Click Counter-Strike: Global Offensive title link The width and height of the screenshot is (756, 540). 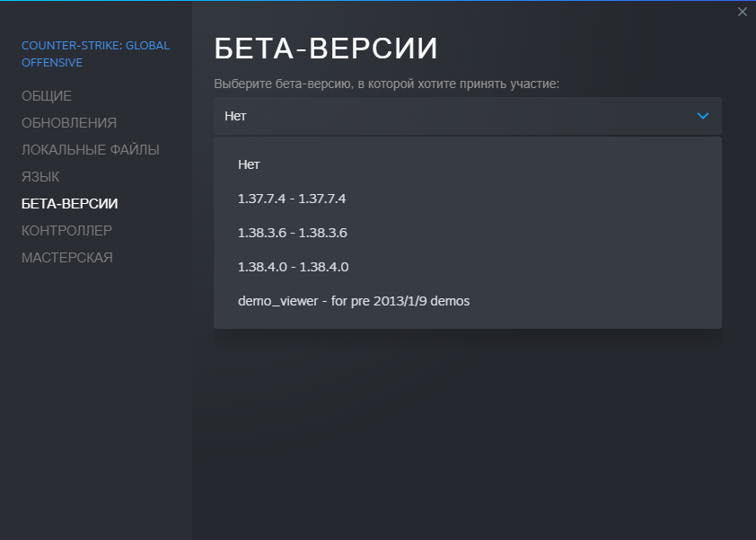(x=95, y=54)
